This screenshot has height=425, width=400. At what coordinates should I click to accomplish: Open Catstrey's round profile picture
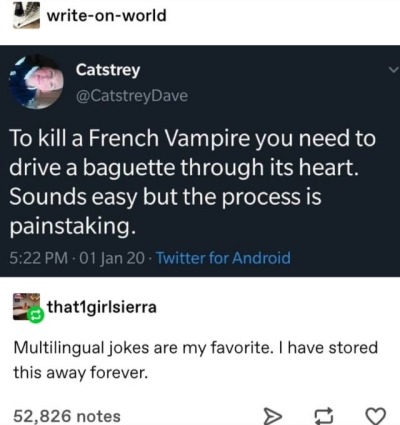(37, 82)
